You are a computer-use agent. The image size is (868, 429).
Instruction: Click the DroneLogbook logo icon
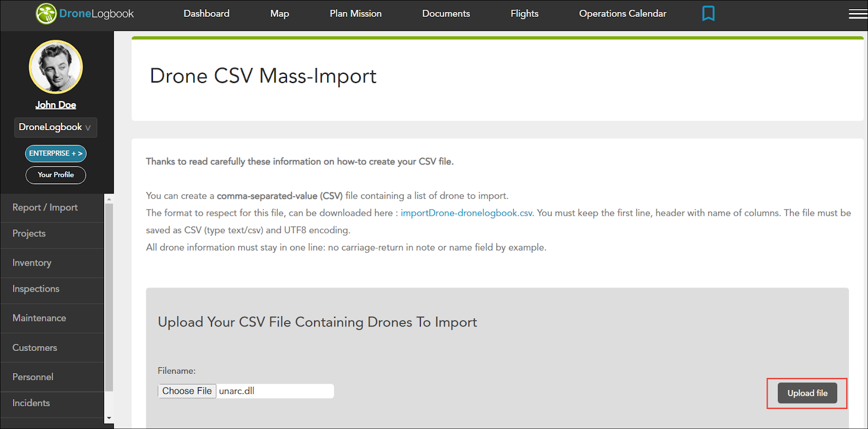(46, 14)
